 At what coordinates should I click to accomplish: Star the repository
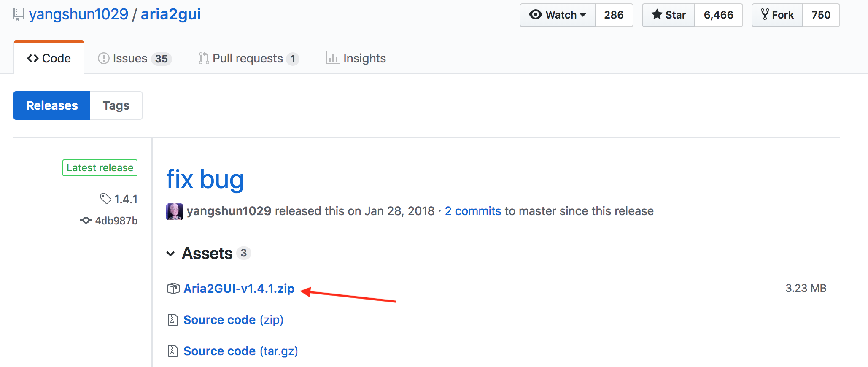coord(669,15)
